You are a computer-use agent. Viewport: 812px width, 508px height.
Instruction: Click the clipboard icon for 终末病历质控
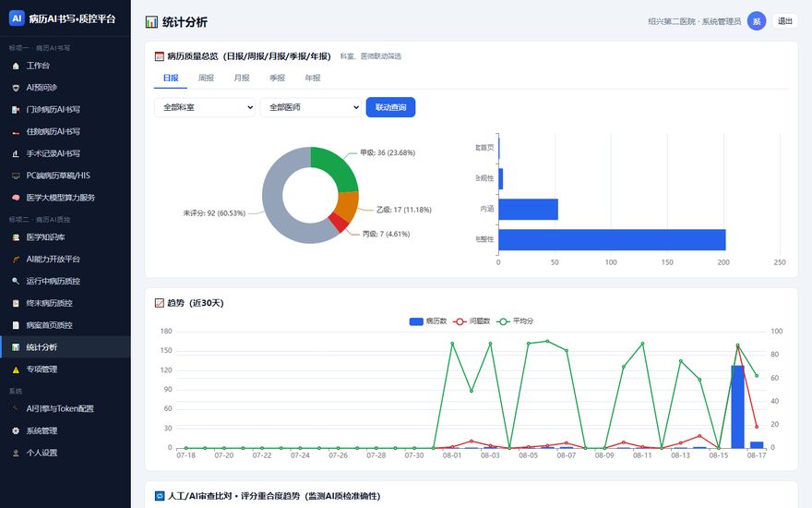(x=16, y=303)
